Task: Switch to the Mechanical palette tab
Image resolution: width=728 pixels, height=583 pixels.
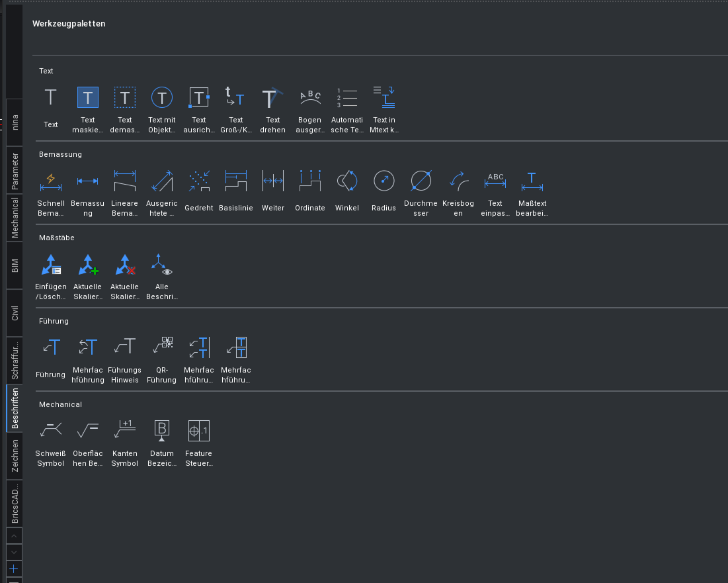Action: (x=15, y=218)
